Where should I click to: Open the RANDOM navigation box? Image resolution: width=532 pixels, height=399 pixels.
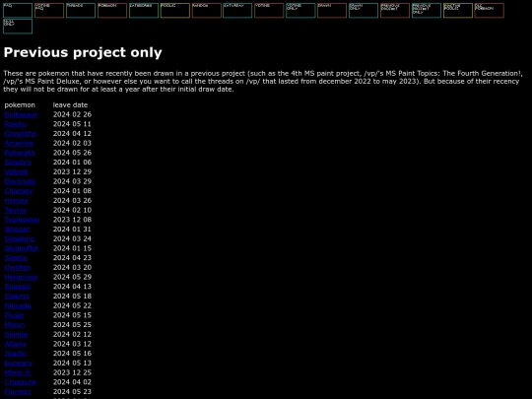tap(207, 11)
